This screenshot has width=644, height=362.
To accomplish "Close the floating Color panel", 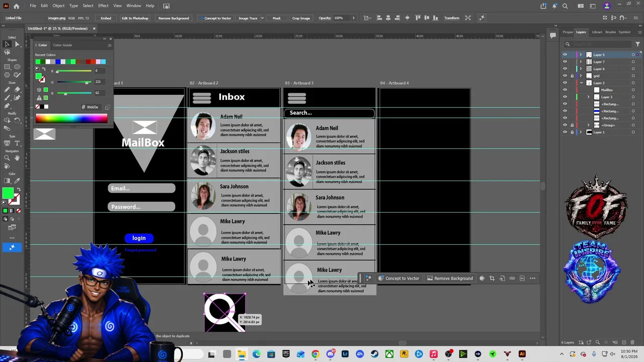I will coord(110,39).
